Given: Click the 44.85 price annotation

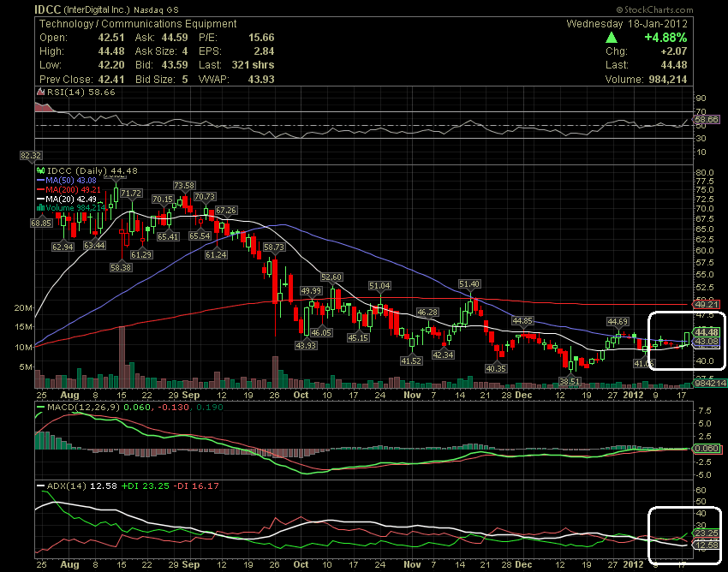Looking at the screenshot, I should tap(522, 320).
